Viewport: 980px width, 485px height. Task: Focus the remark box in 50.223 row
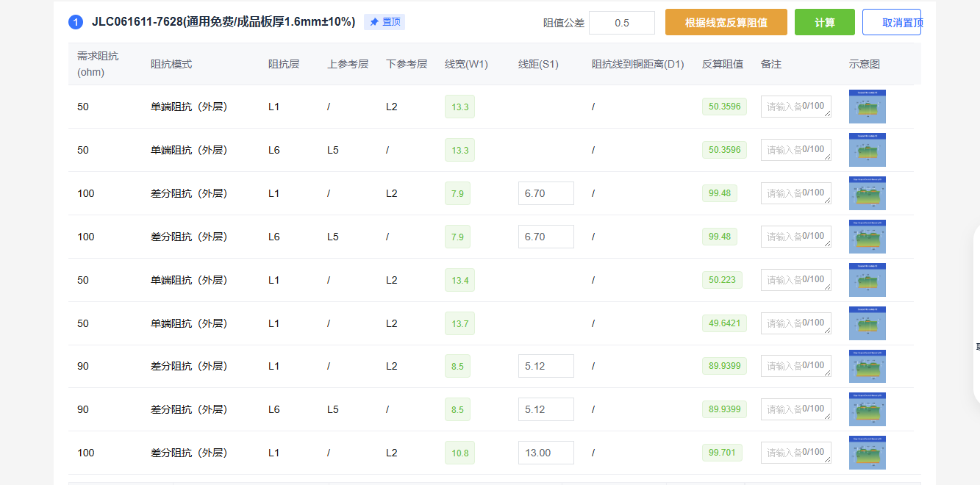[x=796, y=280]
